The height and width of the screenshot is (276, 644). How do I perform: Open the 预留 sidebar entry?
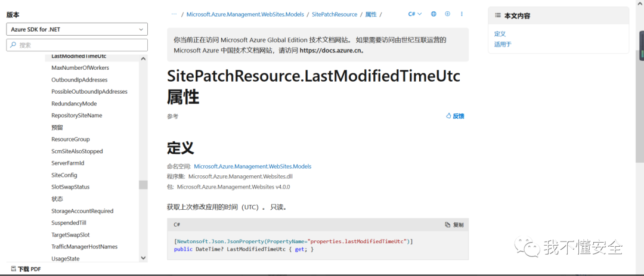pos(57,128)
